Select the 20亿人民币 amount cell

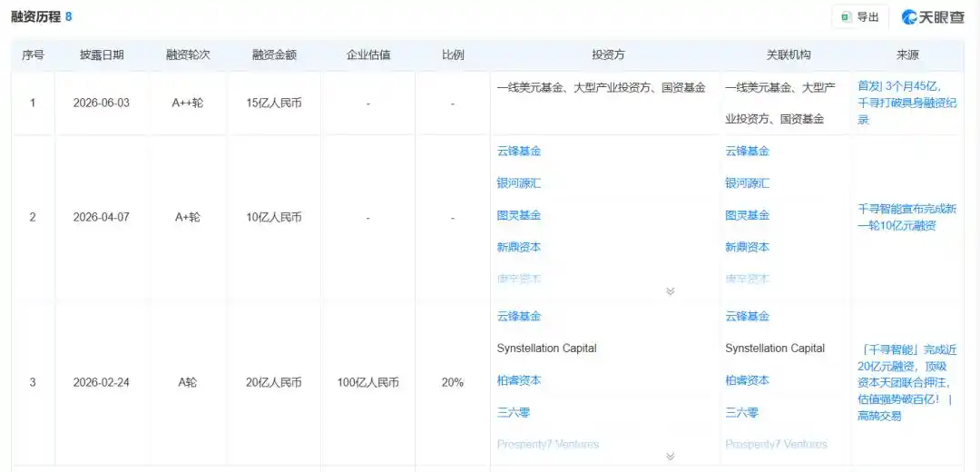coord(274,383)
